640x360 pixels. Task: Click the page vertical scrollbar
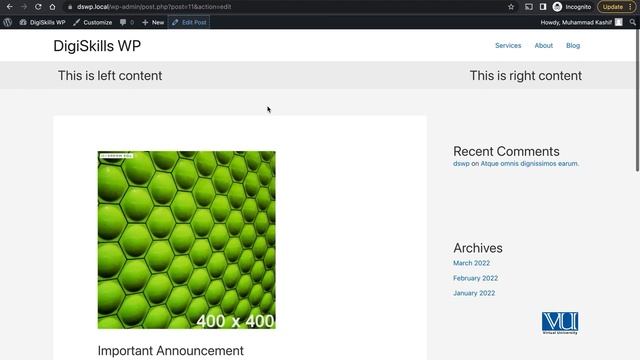pos(638,100)
